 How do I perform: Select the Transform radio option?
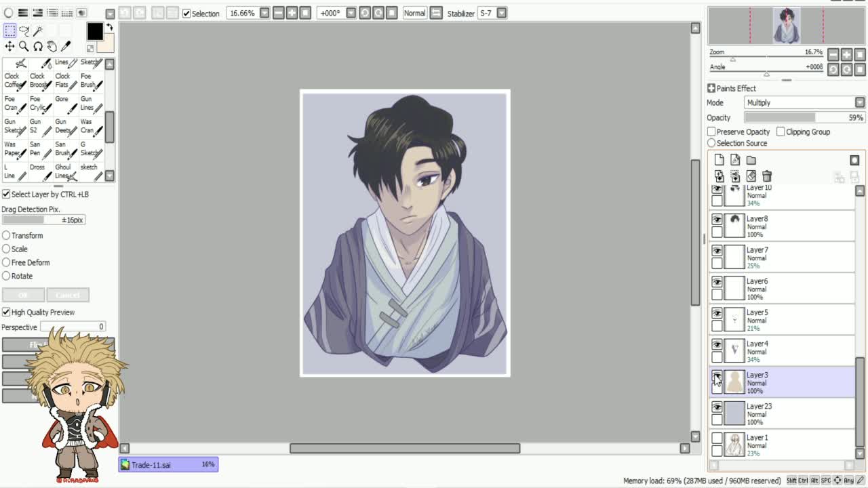click(6, 236)
